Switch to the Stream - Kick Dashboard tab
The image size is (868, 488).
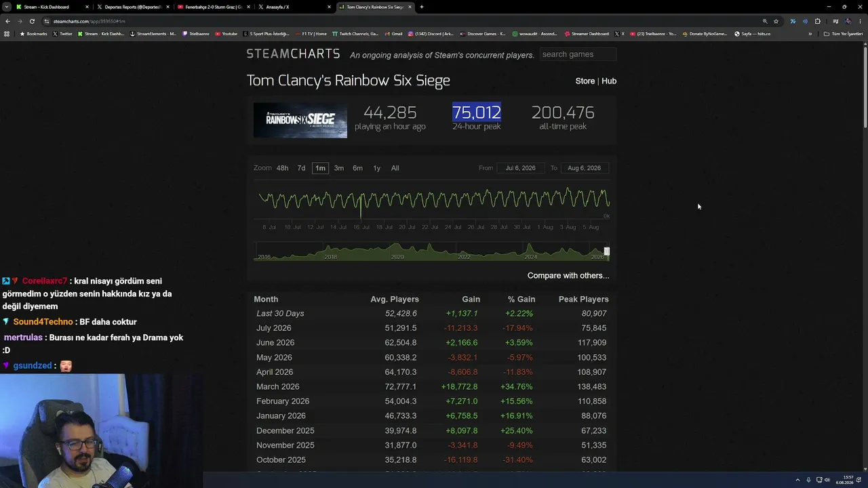52,7
